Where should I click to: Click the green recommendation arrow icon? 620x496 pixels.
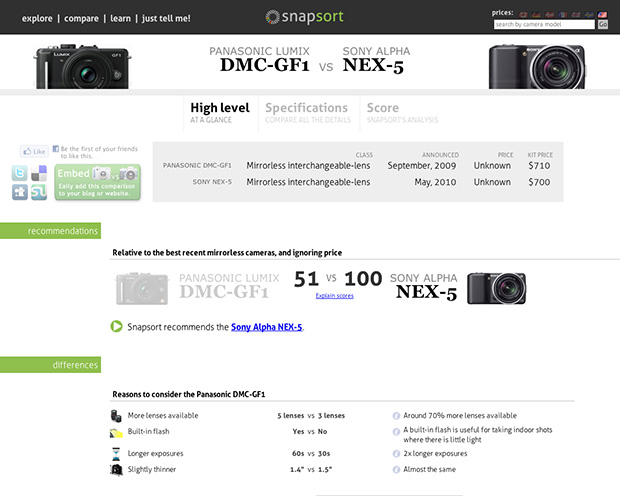(116, 326)
